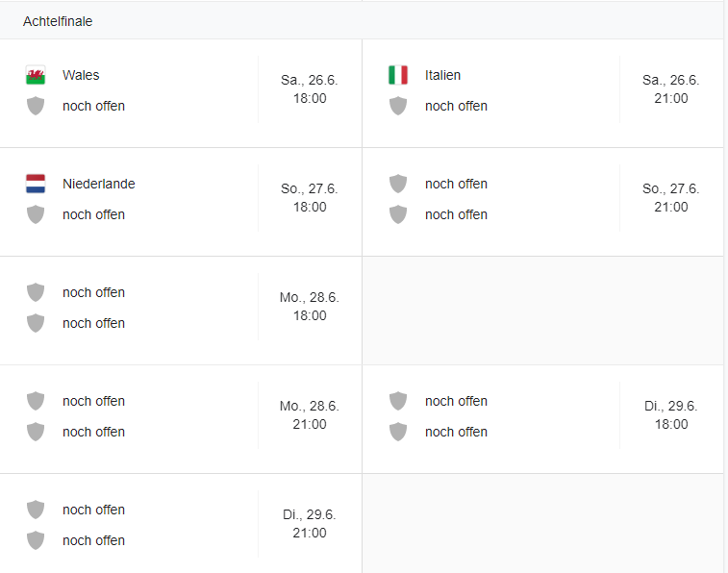The height and width of the screenshot is (573, 728).
Task: Open the Sa., 26.6. 21:00 match details
Action: (670, 89)
